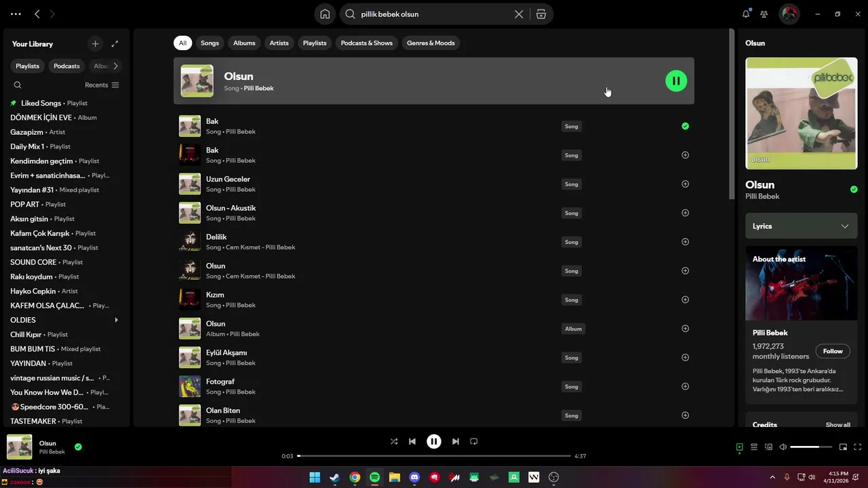
Task: Open Liked Songs playlist in library
Action: point(66,103)
